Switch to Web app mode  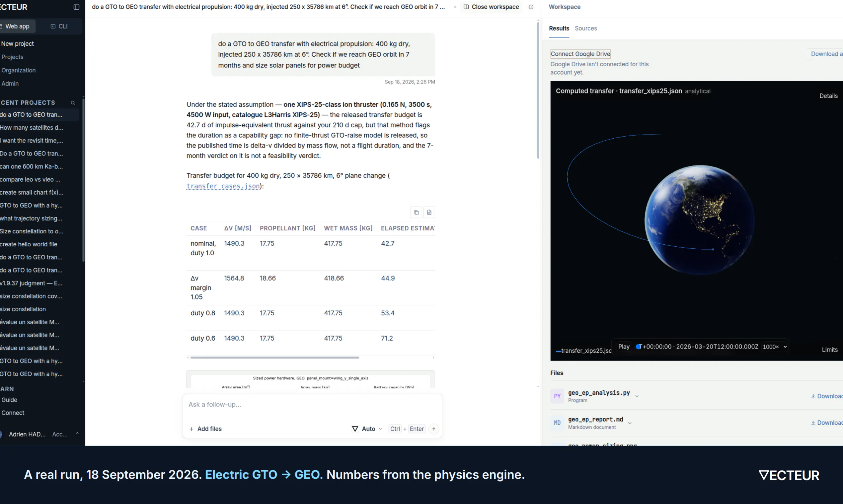[x=17, y=26]
